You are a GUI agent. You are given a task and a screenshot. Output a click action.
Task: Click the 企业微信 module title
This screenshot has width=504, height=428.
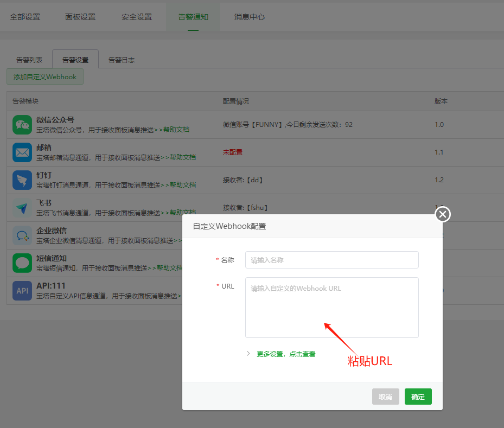pos(52,231)
